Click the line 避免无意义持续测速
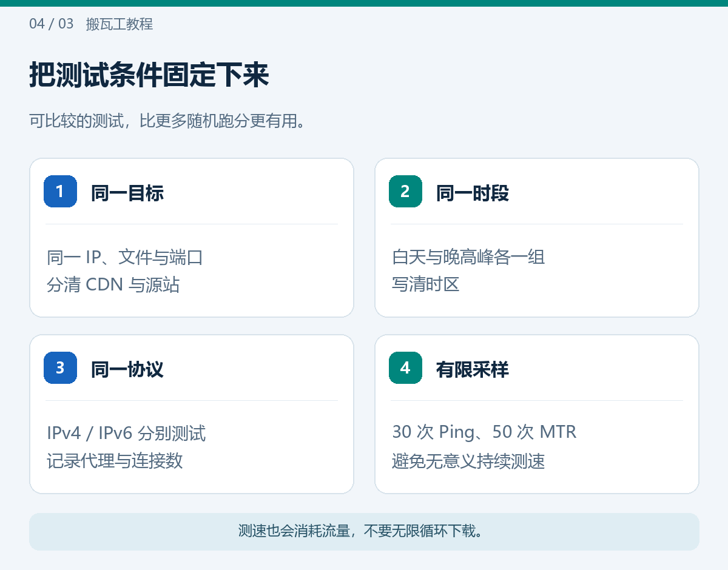 coord(468,461)
